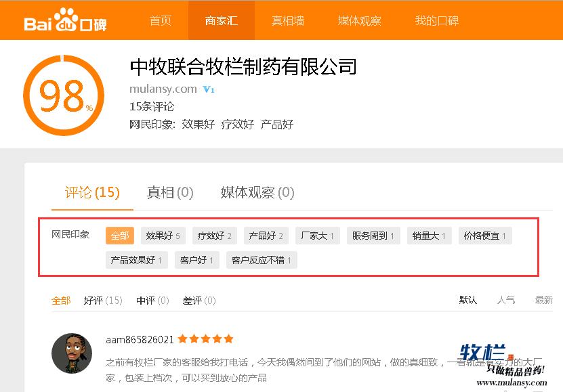Open 我的口碑 in the navigation
The width and height of the screenshot is (563, 392).
tap(437, 20)
